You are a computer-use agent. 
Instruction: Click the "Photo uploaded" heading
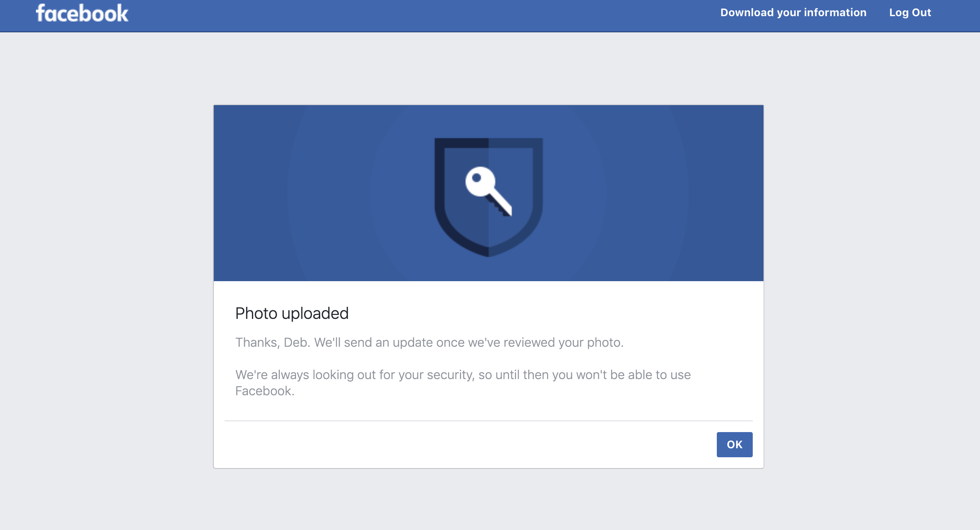coord(292,314)
